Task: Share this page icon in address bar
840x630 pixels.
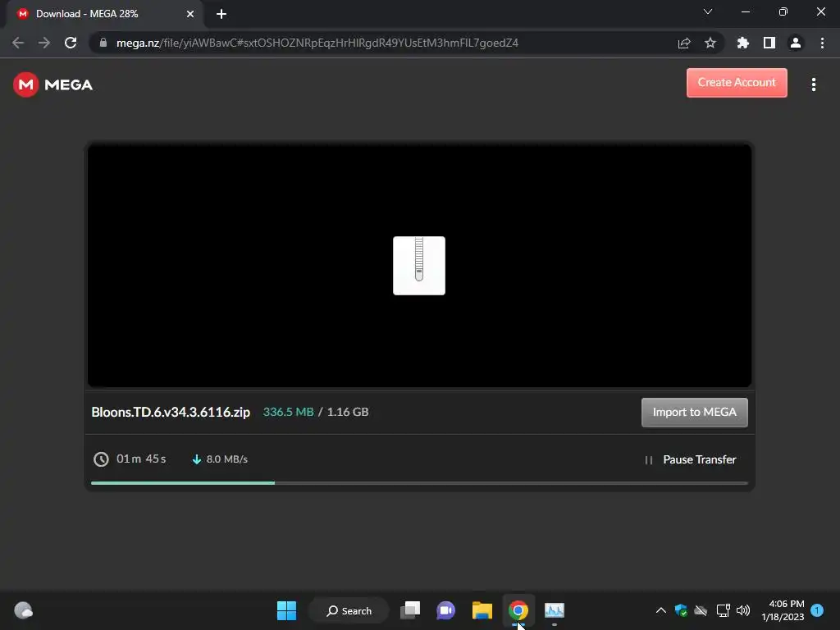Action: tap(684, 43)
